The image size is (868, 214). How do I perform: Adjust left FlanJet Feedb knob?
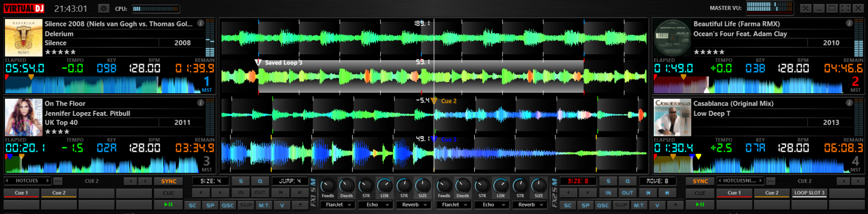328,186
